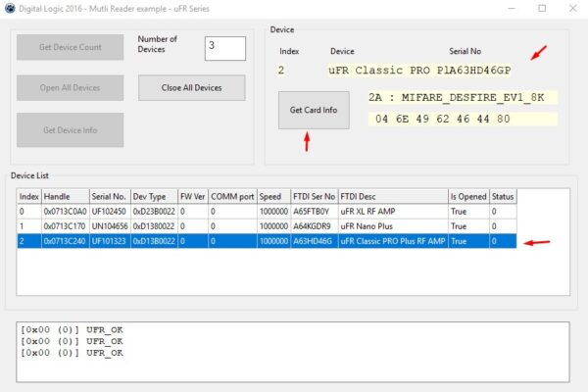
Task: Click the Speed column header
Action: click(270, 196)
